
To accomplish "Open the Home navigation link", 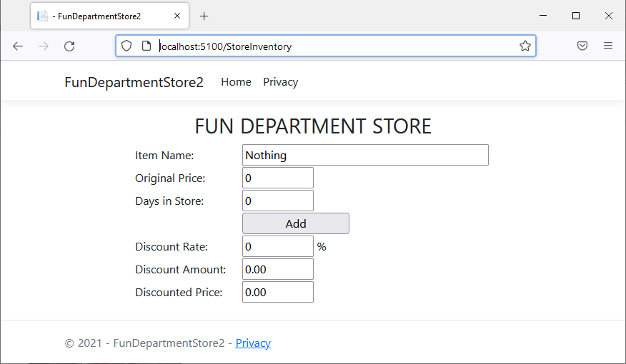I will tap(236, 82).
